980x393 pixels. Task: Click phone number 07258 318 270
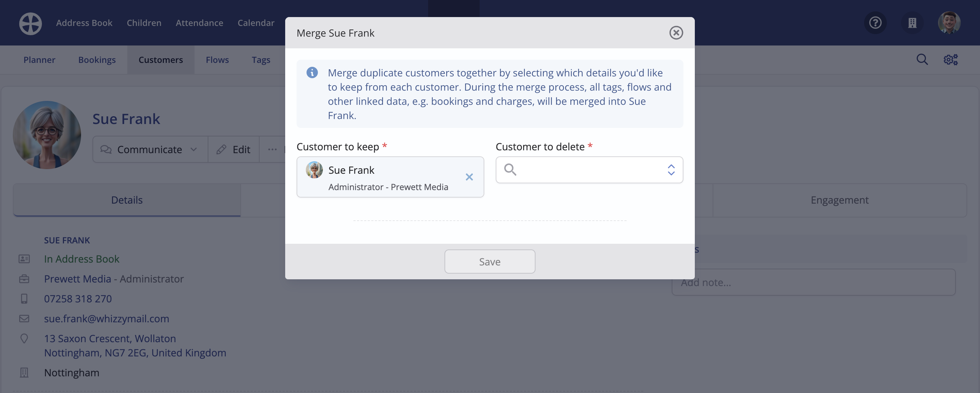click(78, 299)
